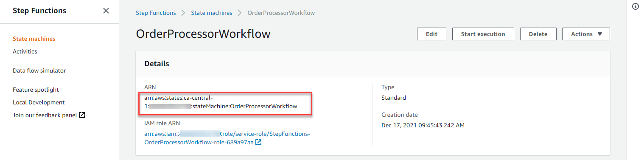Screen dimensions: 644x160
Task: Start execution of the state machine
Action: point(483,34)
